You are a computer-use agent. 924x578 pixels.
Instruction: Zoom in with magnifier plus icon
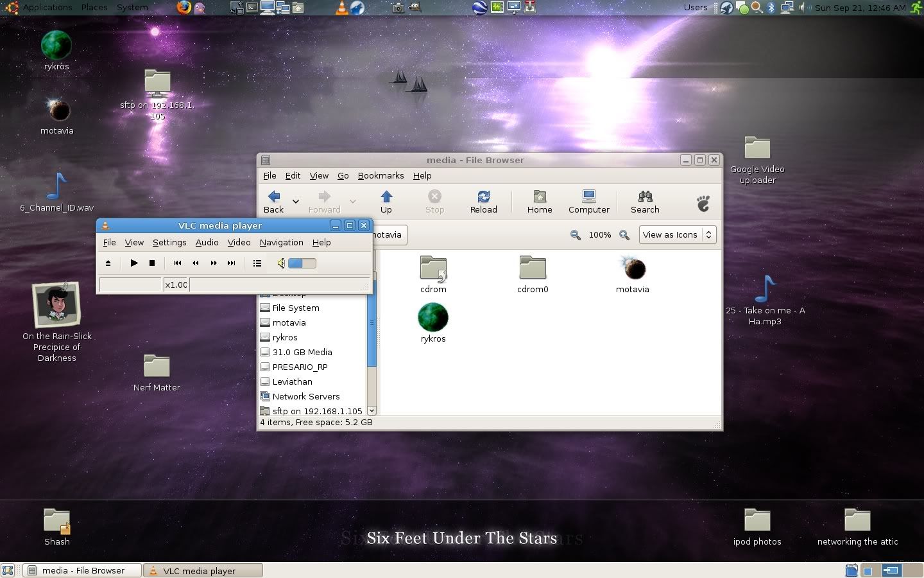click(624, 235)
